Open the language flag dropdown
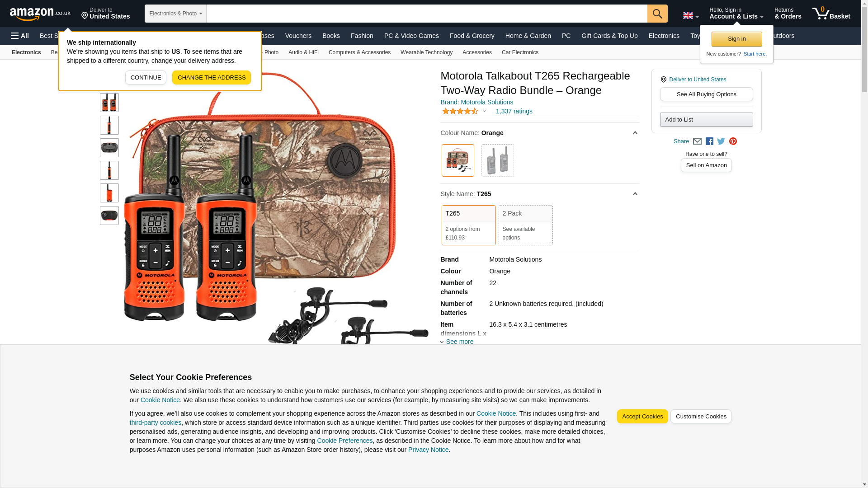This screenshot has height=488, width=868. [690, 16]
